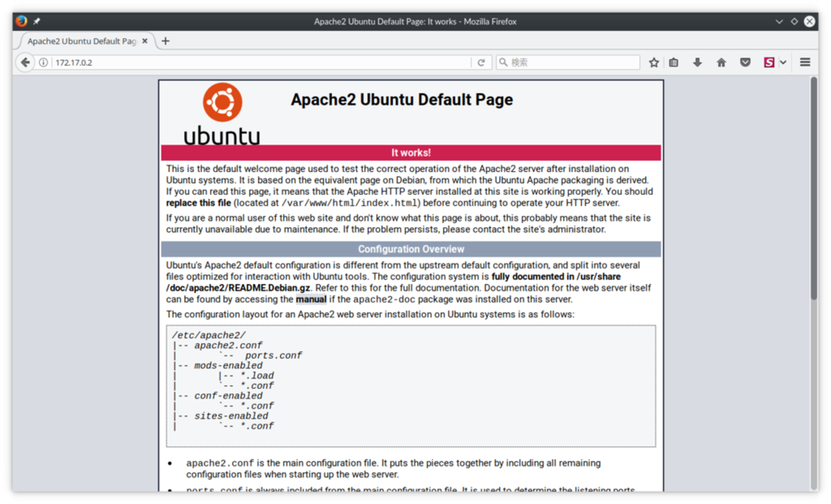831x504 pixels.
Task: Open the Downloads arrow panel
Action: (x=697, y=63)
